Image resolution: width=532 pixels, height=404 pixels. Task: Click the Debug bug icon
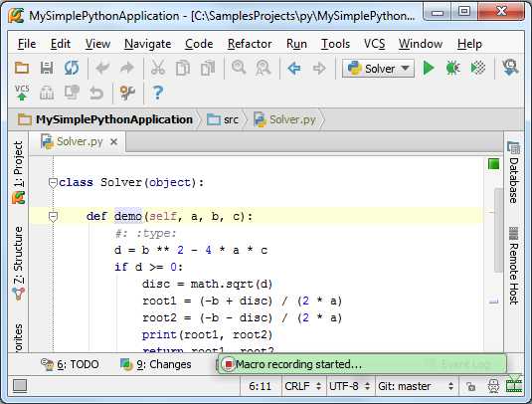click(453, 69)
